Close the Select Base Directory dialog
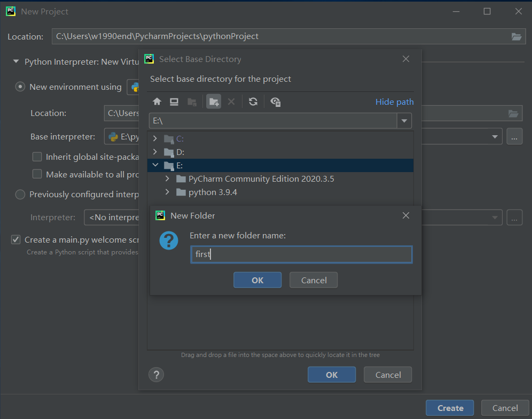This screenshot has height=419, width=532. click(406, 59)
